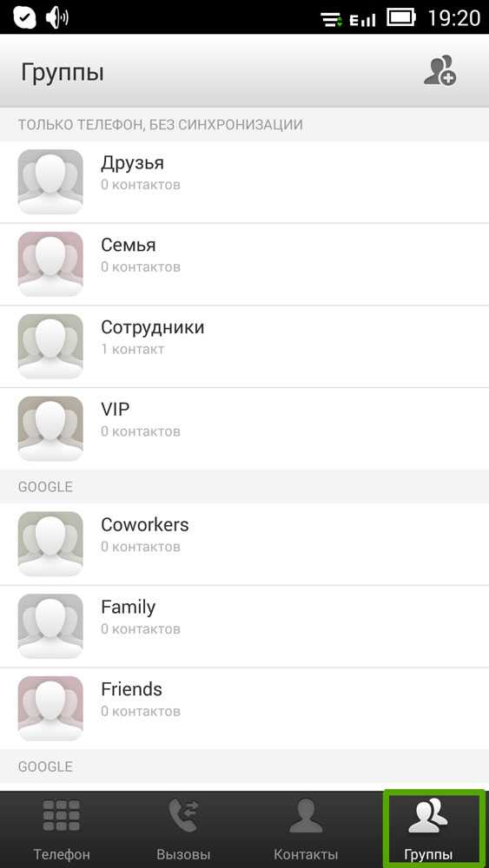489x868 pixels.
Task: Tap the battery indicator in status bar
Action: (401, 17)
